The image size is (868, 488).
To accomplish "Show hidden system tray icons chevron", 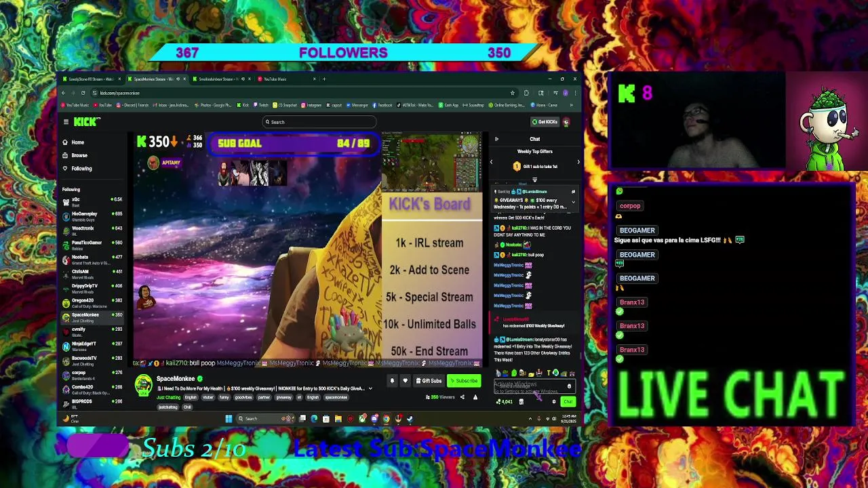I will pyautogui.click(x=530, y=419).
